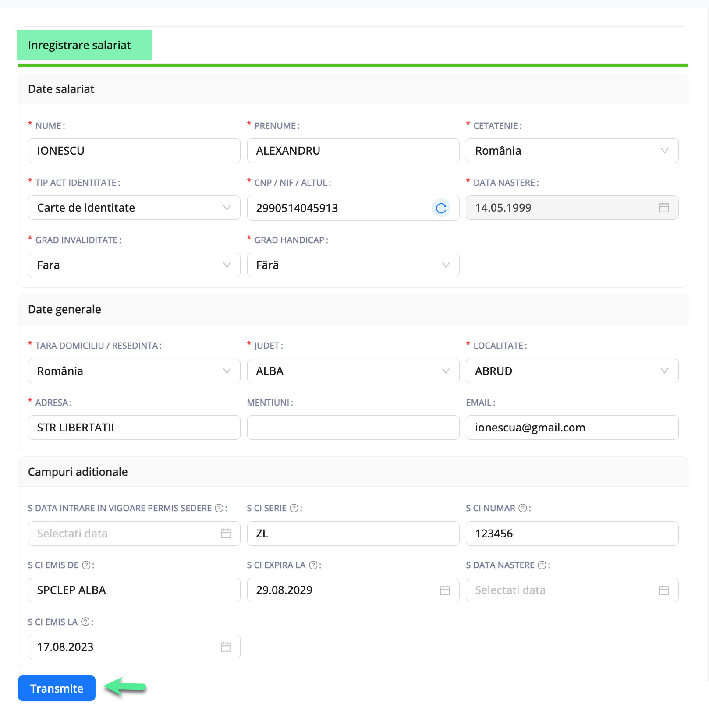This screenshot has height=728, width=709.
Task: Open the GRAD HANDICAP dropdown
Action: point(446,265)
